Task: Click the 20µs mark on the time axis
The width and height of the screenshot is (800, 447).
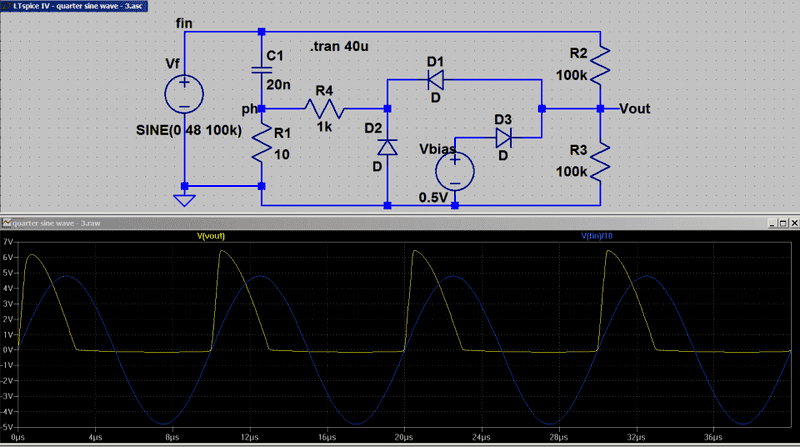Action: [404, 437]
